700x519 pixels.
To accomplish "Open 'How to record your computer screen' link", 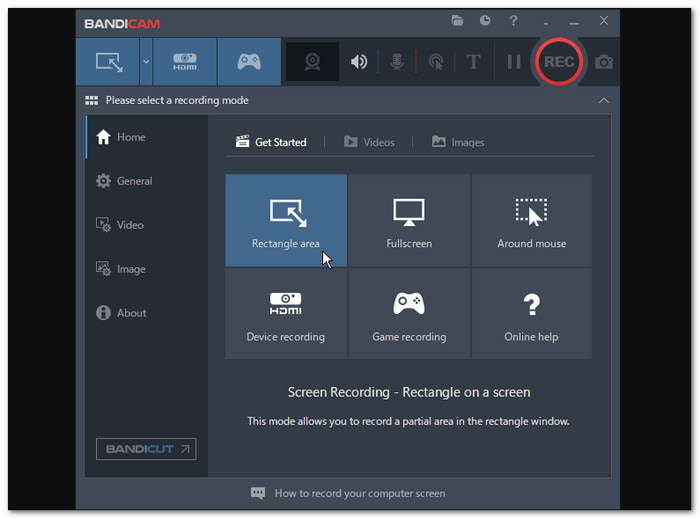I will click(x=360, y=494).
